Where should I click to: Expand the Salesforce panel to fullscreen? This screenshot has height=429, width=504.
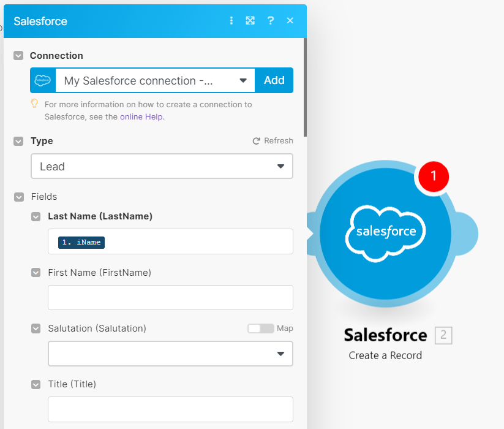[250, 21]
